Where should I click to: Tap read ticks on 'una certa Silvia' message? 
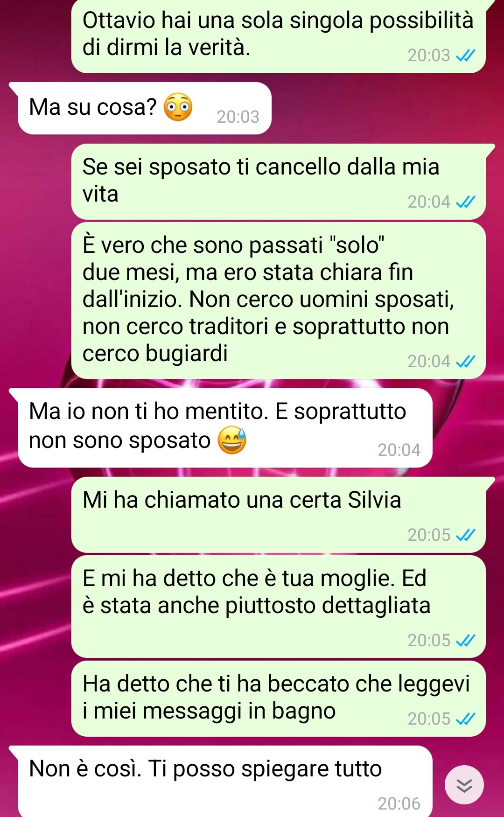[x=465, y=535]
